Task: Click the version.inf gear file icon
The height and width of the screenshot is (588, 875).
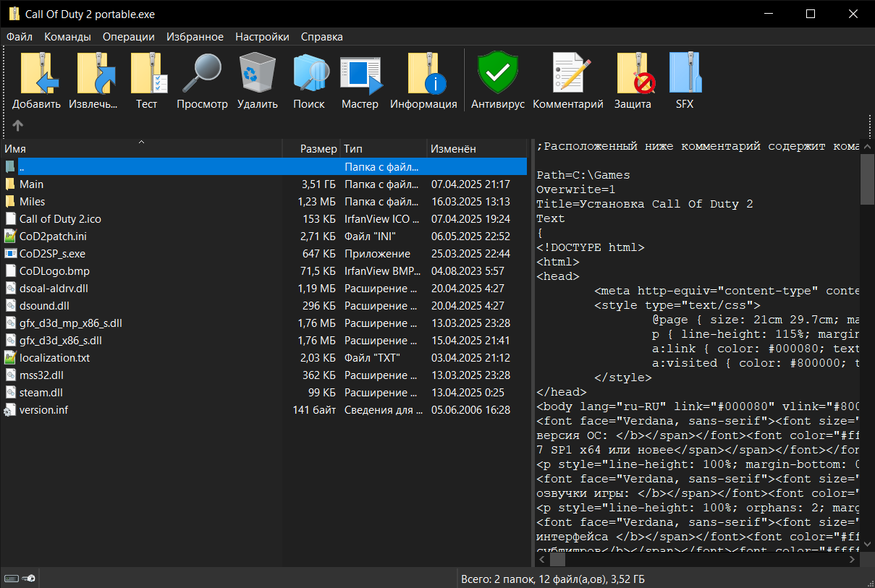Action: pos(10,410)
